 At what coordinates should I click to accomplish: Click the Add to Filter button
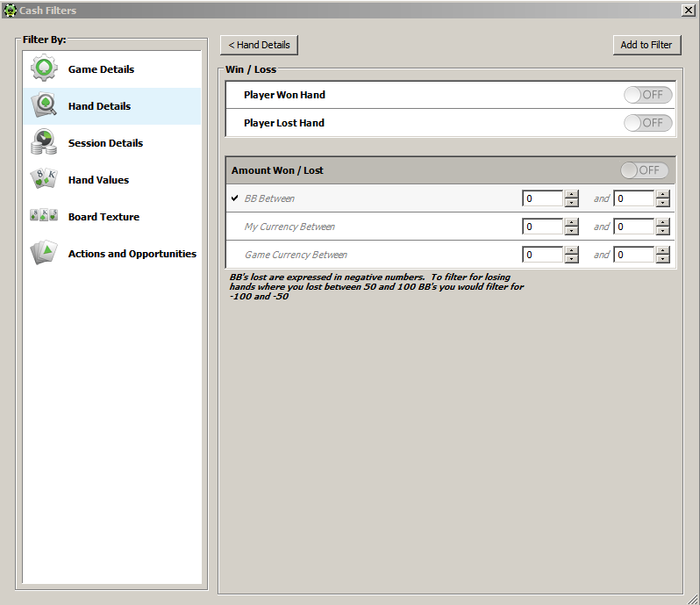point(646,45)
